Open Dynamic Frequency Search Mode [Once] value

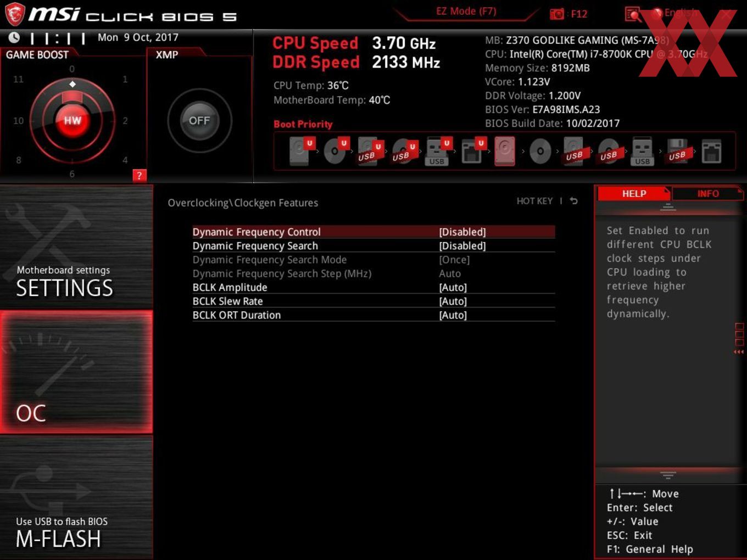point(454,260)
